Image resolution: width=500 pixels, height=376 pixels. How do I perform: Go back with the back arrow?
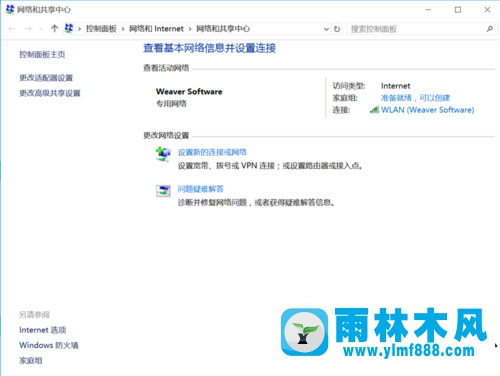click(x=12, y=29)
